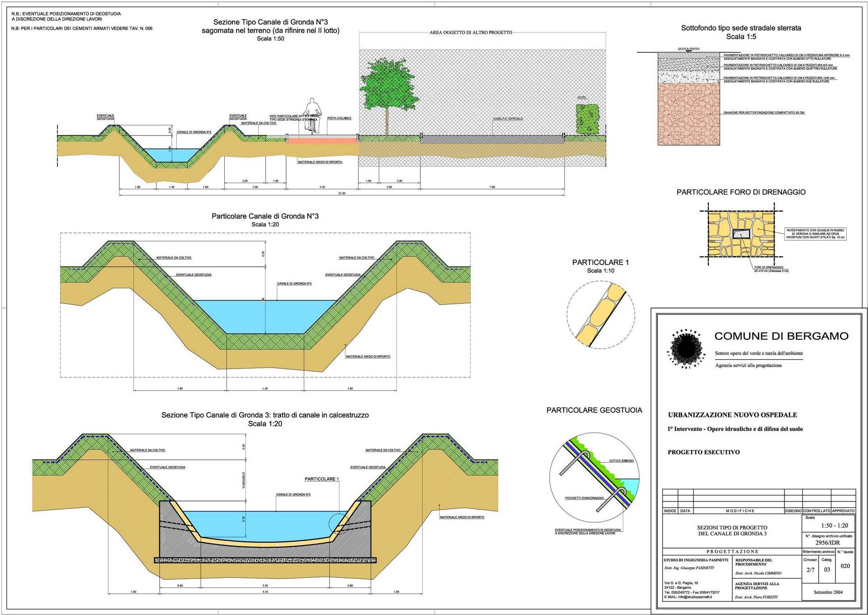
Task: Click the drainage hole rectangle in stone wall
Action: click(x=741, y=233)
